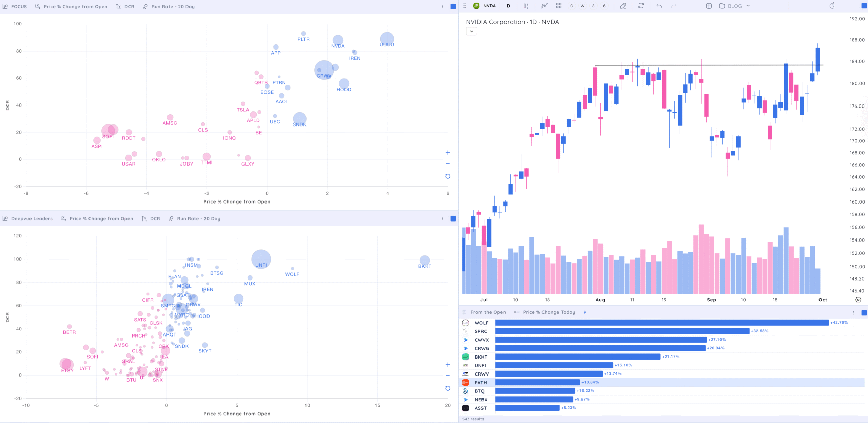868x423 pixels.
Task: Toggle the blue square on Deepvue Leaders panel
Action: pos(453,219)
